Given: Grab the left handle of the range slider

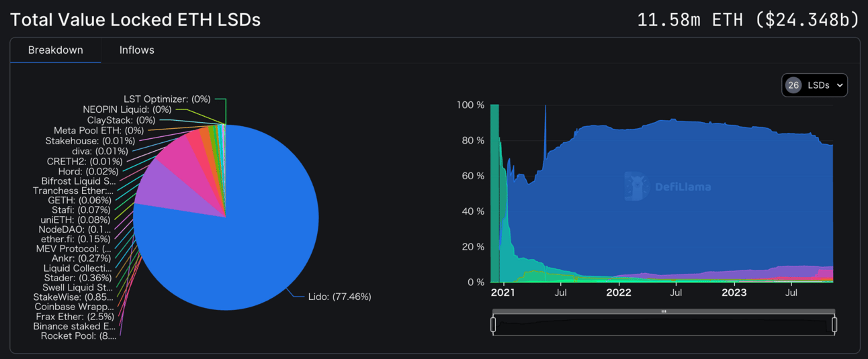Looking at the screenshot, I should [493, 325].
